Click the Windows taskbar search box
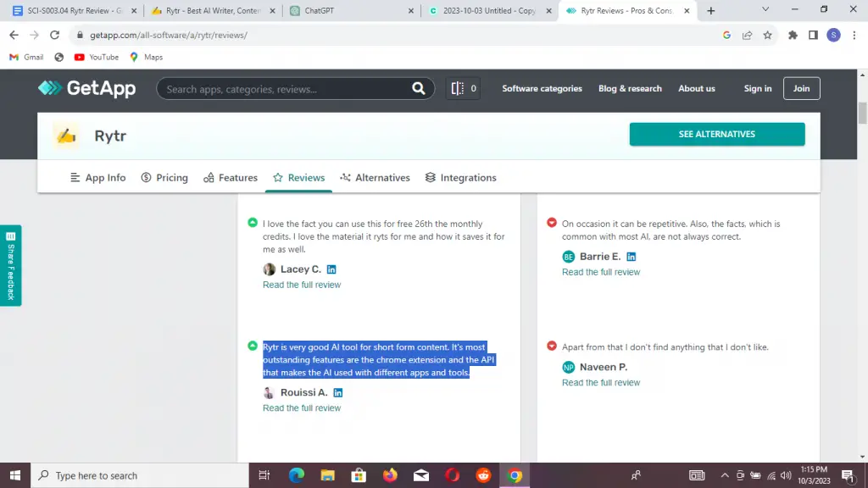868x488 pixels. (x=140, y=475)
